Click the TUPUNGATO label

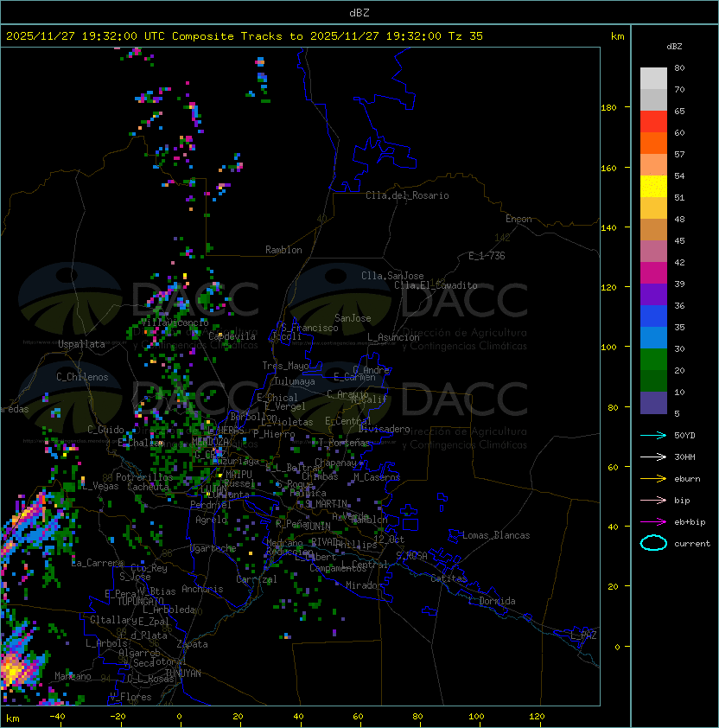(140, 602)
